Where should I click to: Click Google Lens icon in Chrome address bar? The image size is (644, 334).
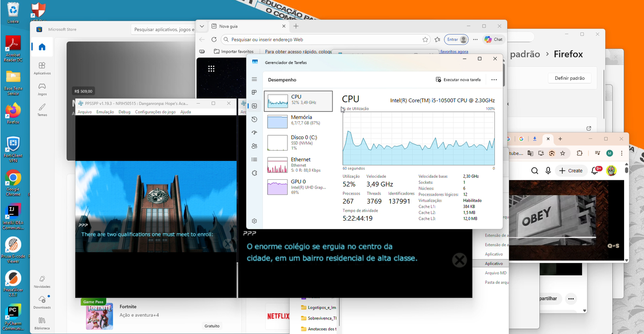(x=552, y=153)
